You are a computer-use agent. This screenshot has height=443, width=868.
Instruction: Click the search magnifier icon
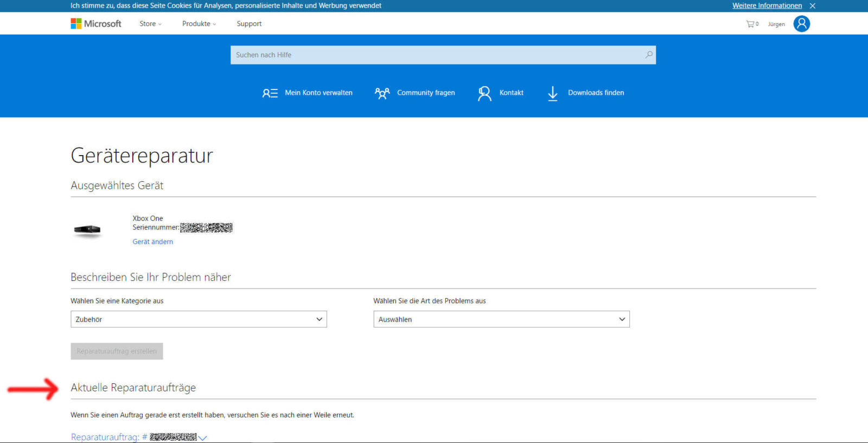click(x=649, y=55)
